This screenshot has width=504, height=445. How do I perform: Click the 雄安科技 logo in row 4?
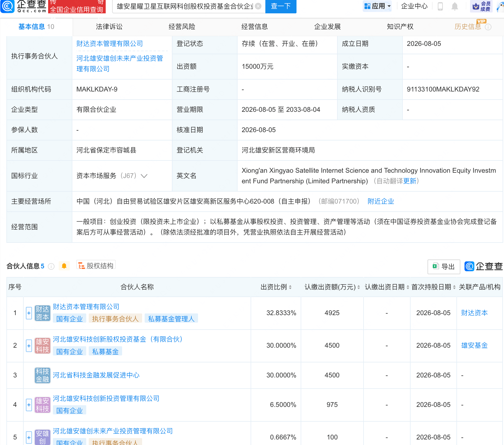click(x=43, y=405)
